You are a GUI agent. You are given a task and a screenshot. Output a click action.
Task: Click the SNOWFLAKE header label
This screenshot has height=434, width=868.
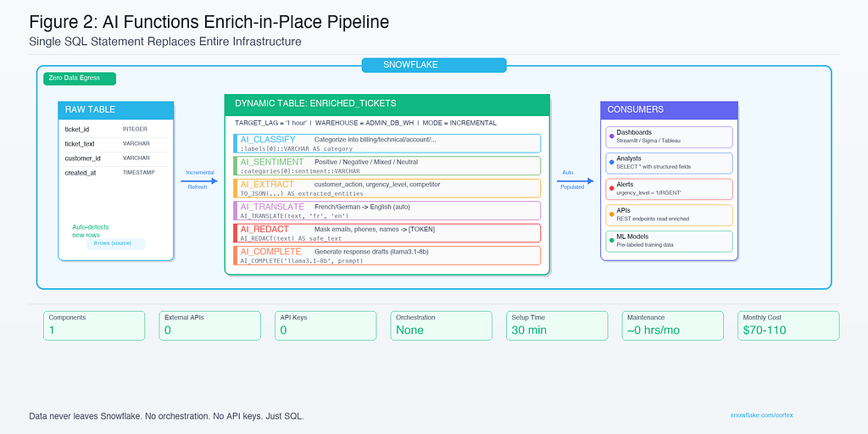[x=434, y=65]
